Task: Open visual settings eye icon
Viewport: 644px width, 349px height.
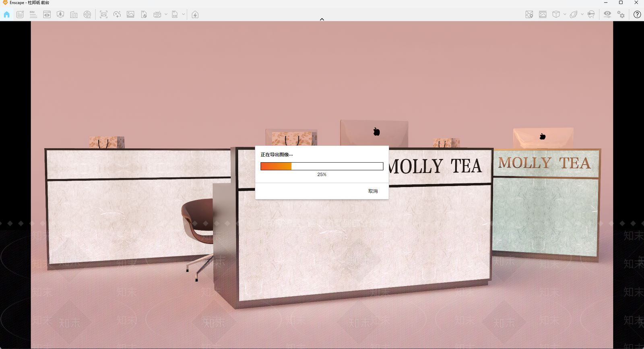Action: point(607,14)
